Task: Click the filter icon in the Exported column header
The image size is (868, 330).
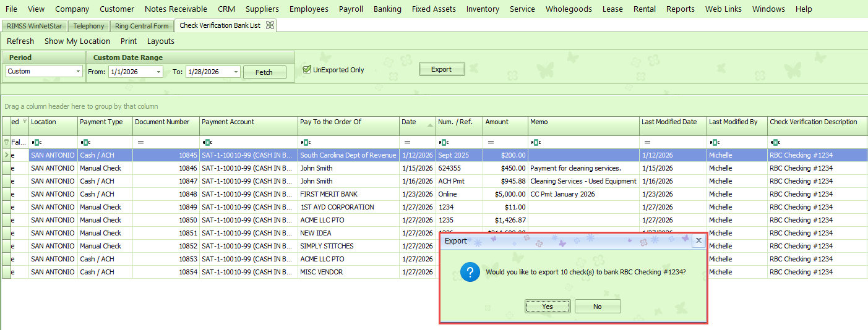Action: pos(25,122)
